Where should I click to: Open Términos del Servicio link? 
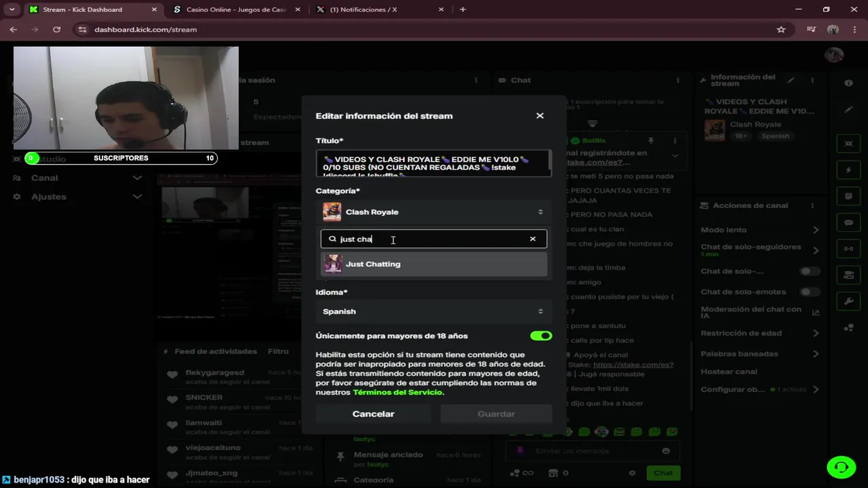click(x=397, y=392)
